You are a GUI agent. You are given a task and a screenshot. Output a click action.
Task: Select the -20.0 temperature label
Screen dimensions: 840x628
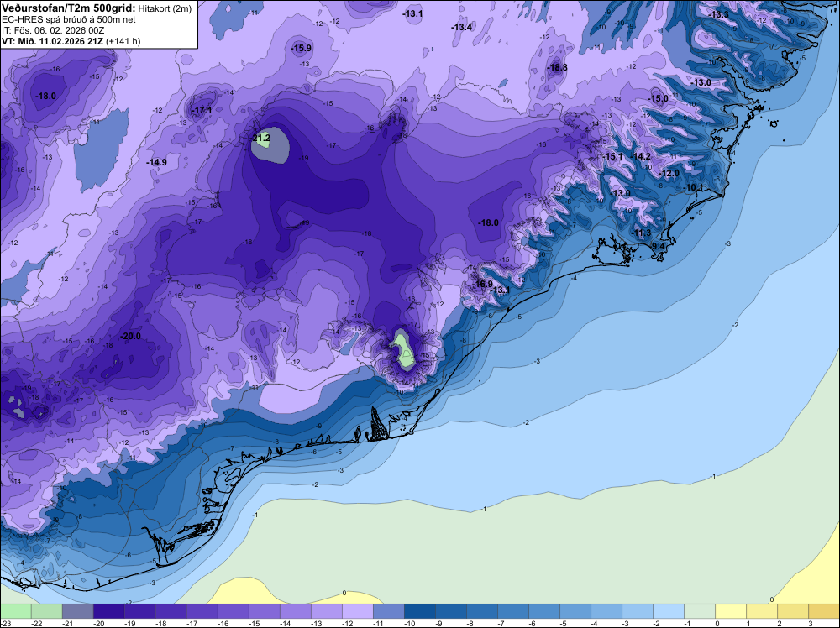[131, 336]
